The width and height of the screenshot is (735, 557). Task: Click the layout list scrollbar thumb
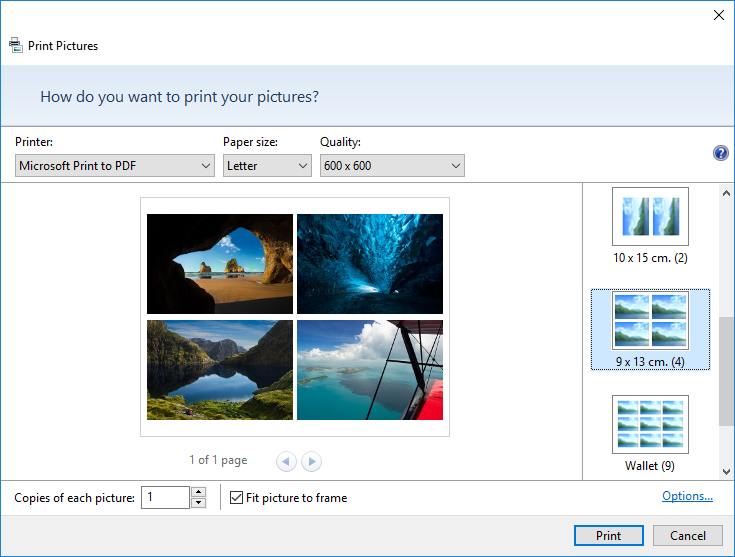726,371
